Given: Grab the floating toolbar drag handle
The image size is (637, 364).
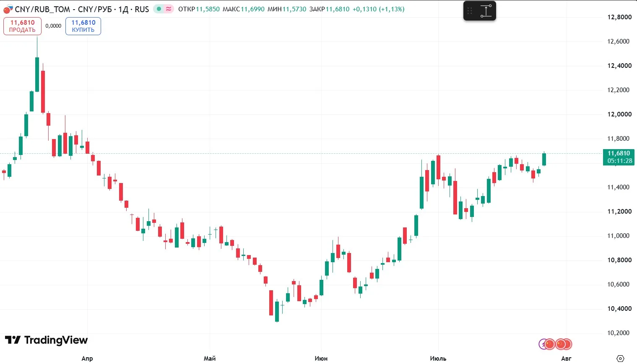Looking at the screenshot, I should pyautogui.click(x=470, y=11).
